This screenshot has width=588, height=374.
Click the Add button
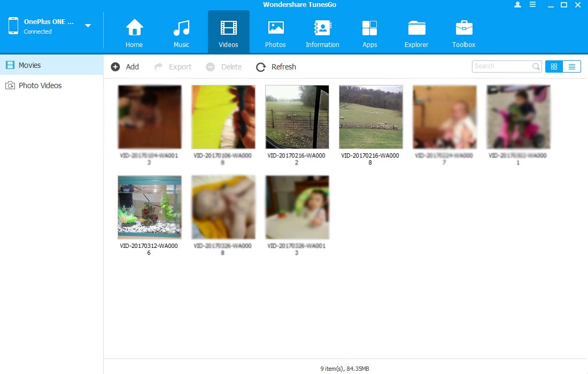click(x=125, y=67)
